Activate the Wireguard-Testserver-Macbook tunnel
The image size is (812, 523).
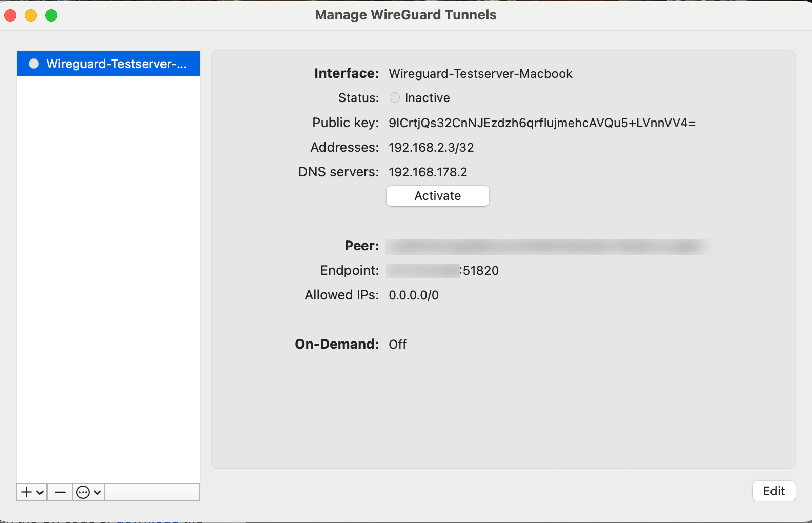[x=437, y=196]
